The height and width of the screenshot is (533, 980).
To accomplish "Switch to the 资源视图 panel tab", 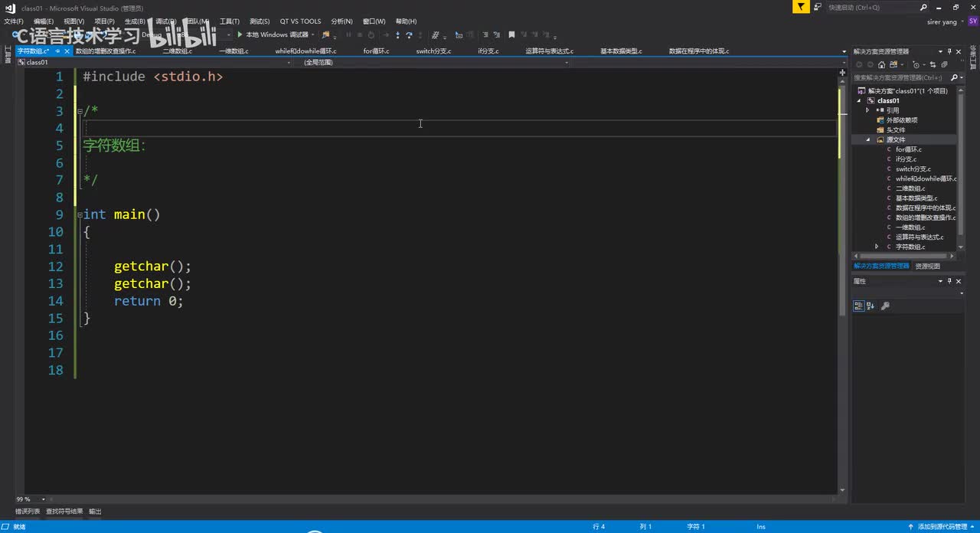I will [927, 266].
